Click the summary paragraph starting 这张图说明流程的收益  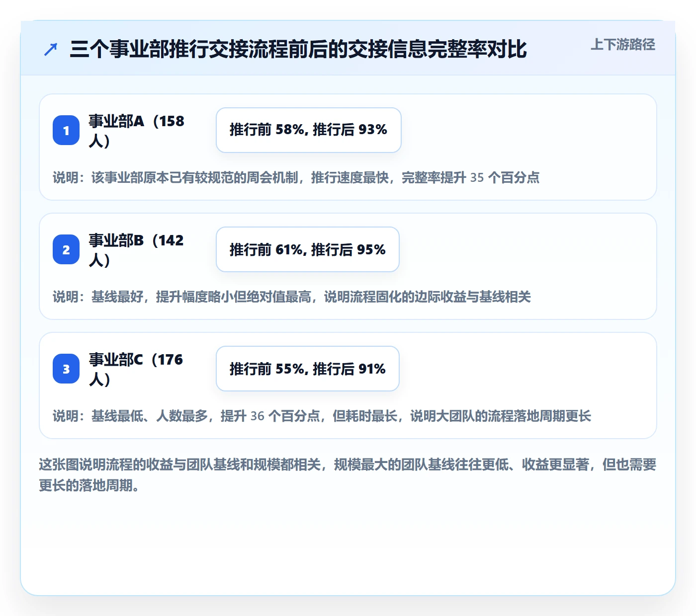click(348, 475)
